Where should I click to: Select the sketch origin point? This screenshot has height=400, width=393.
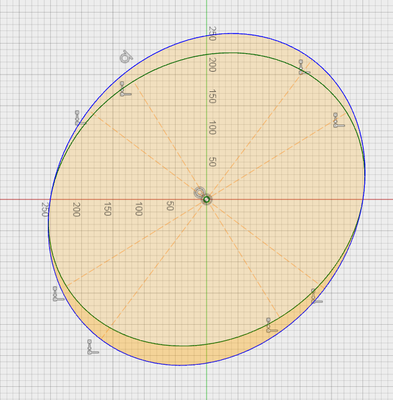(207, 199)
